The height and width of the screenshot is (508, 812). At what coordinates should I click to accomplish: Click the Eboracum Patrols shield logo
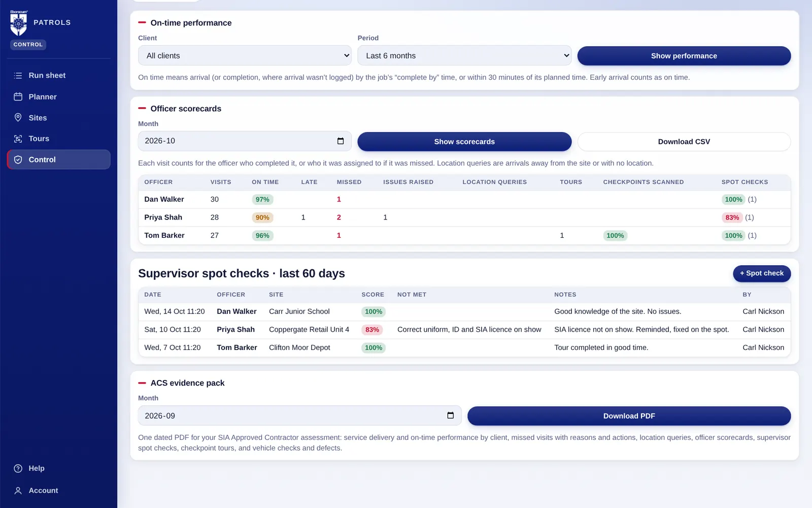pos(19,23)
